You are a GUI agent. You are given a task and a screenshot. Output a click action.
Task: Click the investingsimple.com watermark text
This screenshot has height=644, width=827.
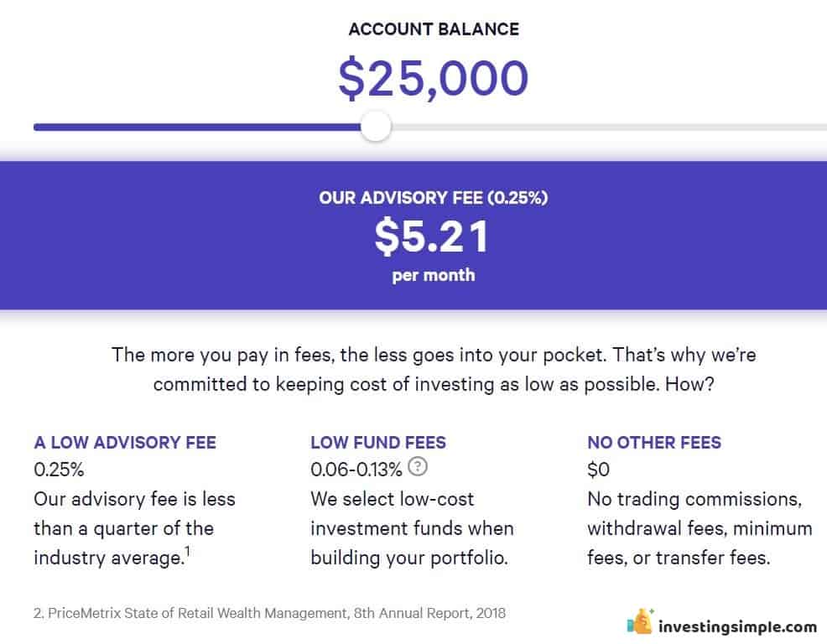[x=737, y=626]
